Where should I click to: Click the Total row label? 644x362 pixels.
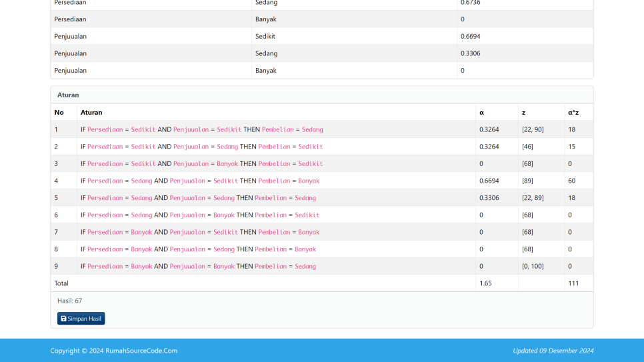61,283
